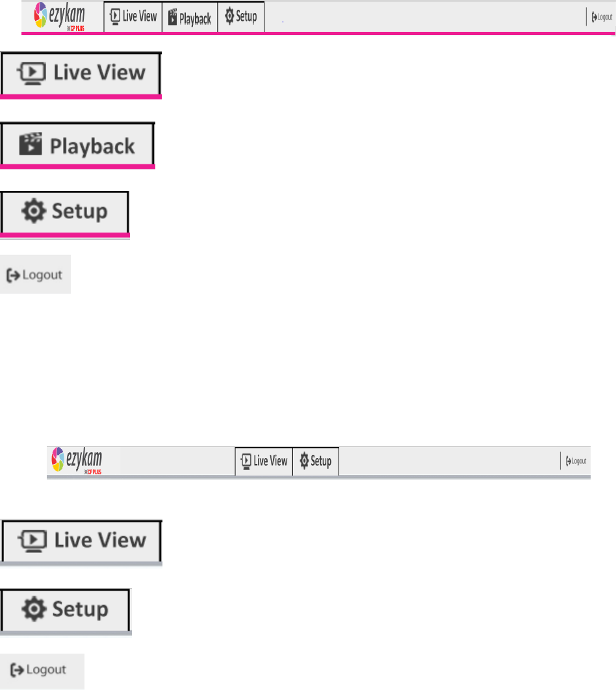Click small Logout link in gray-underlined navbar
616x690 pixels.
576,461
